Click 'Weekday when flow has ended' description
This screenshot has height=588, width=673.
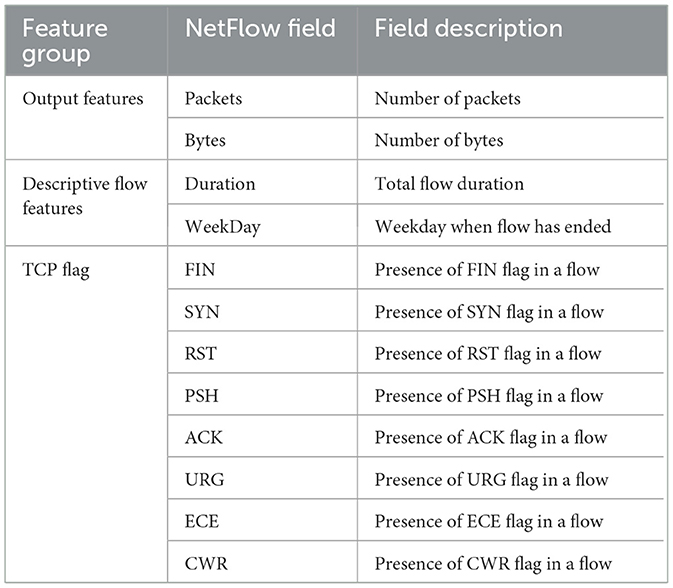click(x=492, y=226)
